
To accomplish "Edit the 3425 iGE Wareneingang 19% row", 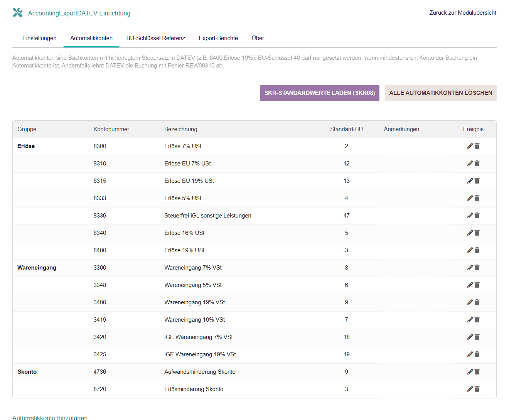I will coord(470,354).
